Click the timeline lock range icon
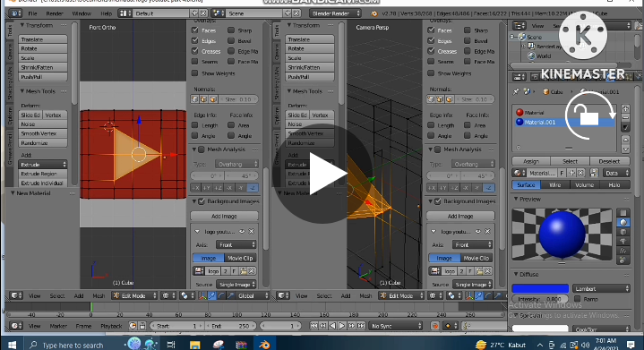The image size is (644, 350). [x=142, y=326]
